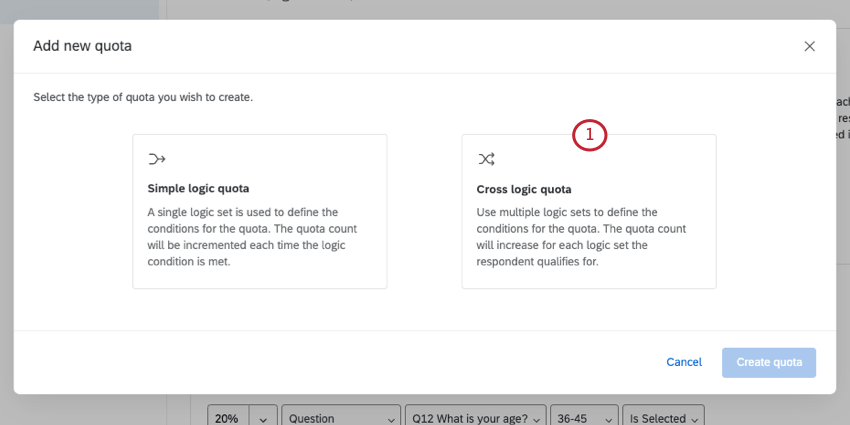Viewport: 850px width, 425px height.
Task: Click the Cancel link
Action: pyautogui.click(x=684, y=362)
